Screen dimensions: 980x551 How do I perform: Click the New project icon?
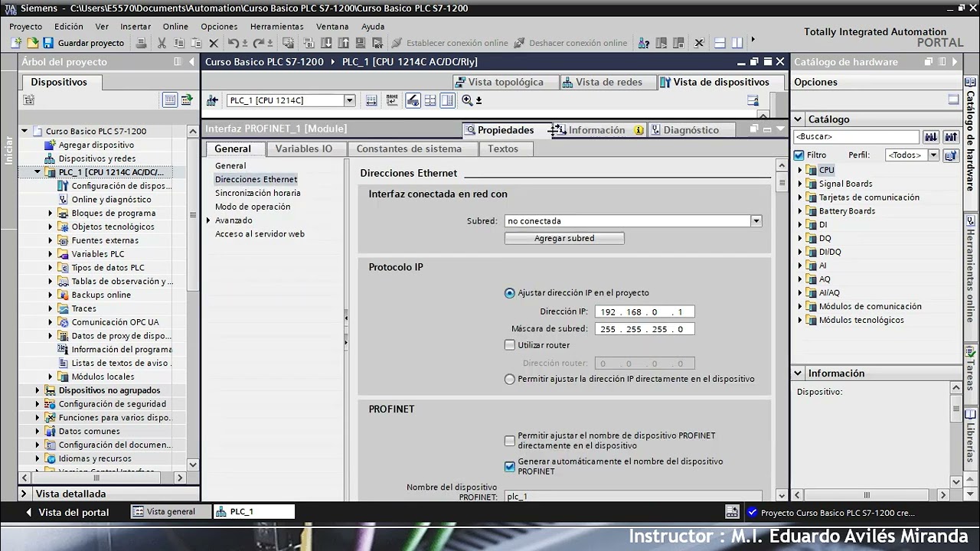16,44
